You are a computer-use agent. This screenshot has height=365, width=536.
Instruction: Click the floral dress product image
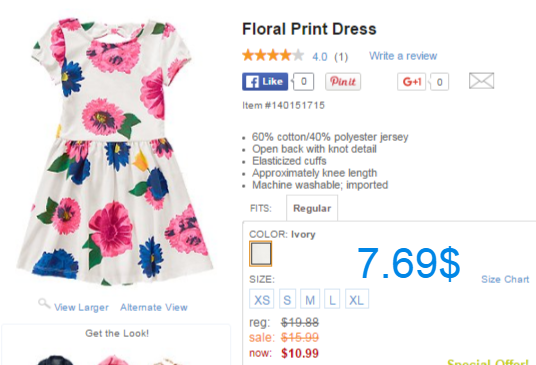coord(115,152)
